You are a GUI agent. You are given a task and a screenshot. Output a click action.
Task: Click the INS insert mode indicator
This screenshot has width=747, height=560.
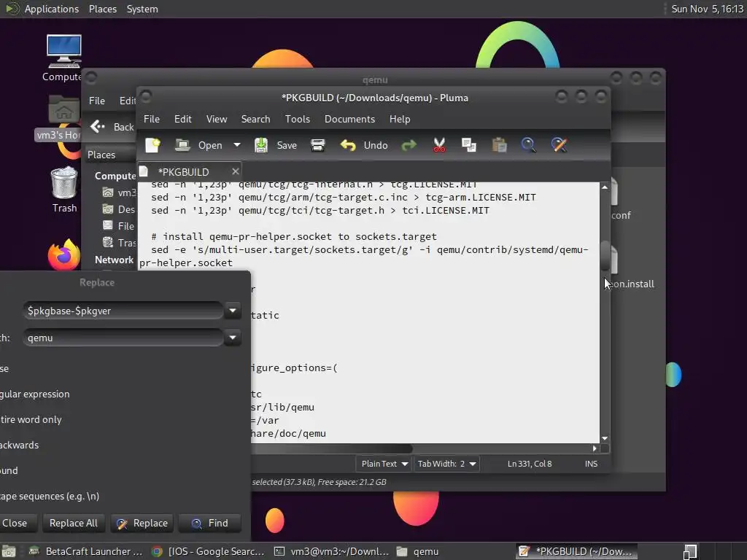pyautogui.click(x=591, y=464)
